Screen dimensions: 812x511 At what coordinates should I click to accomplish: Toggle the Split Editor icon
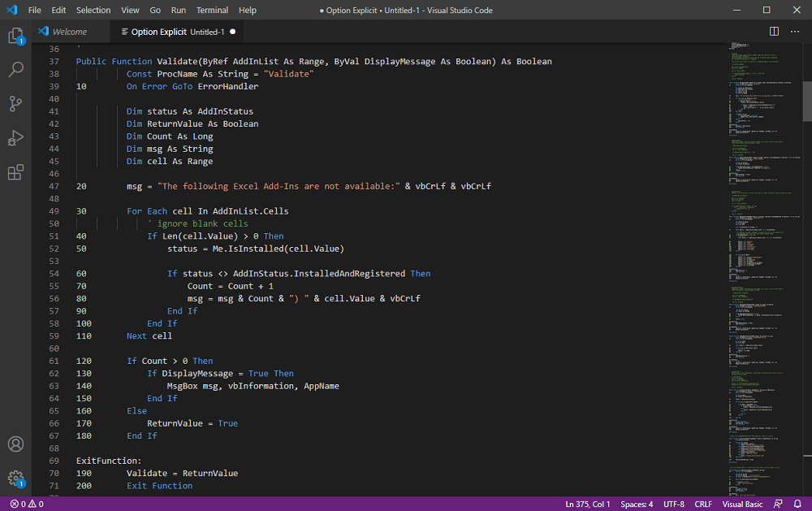772,30
